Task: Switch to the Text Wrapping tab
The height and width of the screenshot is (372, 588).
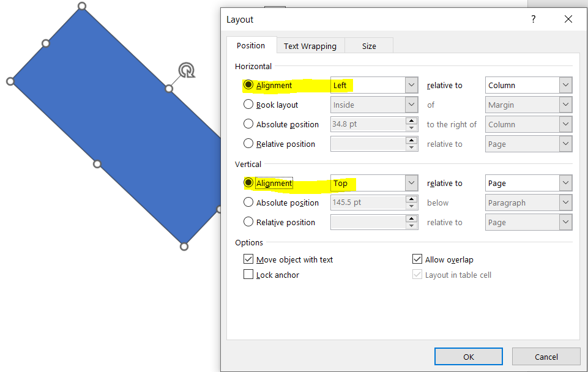Action: pyautogui.click(x=310, y=46)
